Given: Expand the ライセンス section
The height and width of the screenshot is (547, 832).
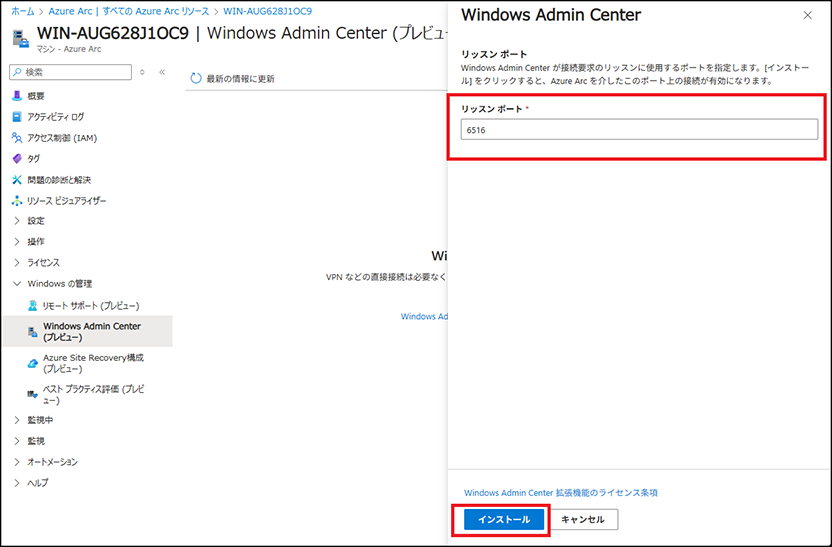Looking at the screenshot, I should [x=17, y=263].
